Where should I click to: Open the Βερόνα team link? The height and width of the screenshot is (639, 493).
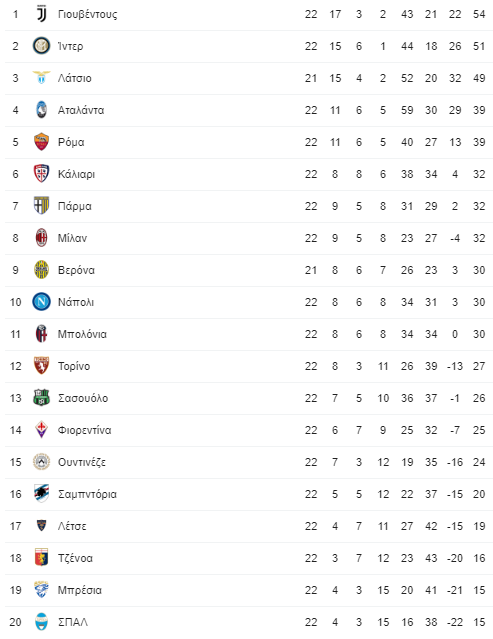tap(76, 270)
